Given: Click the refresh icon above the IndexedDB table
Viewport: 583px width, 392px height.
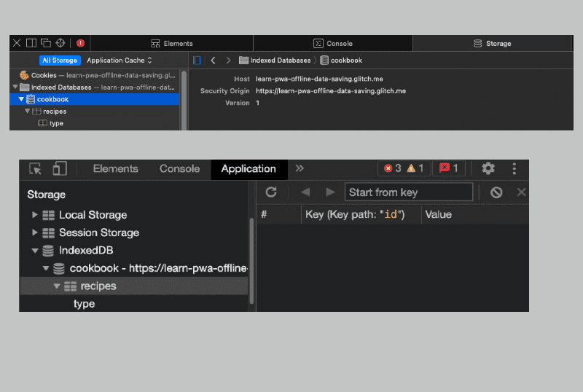Looking at the screenshot, I should point(271,192).
